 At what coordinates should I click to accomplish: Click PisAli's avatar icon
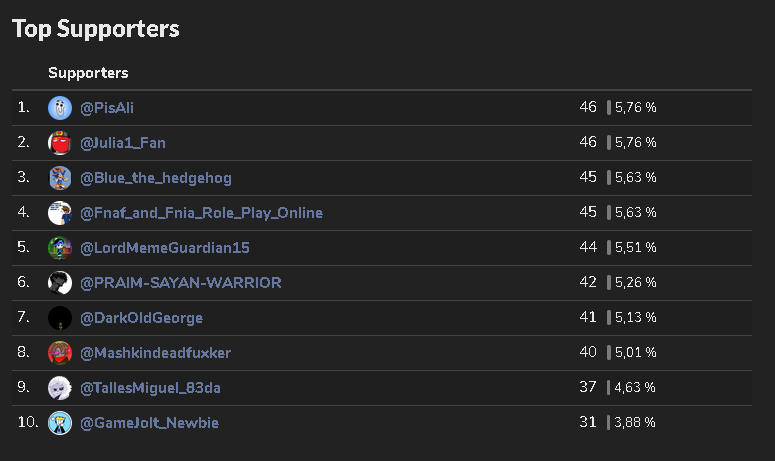[60, 108]
